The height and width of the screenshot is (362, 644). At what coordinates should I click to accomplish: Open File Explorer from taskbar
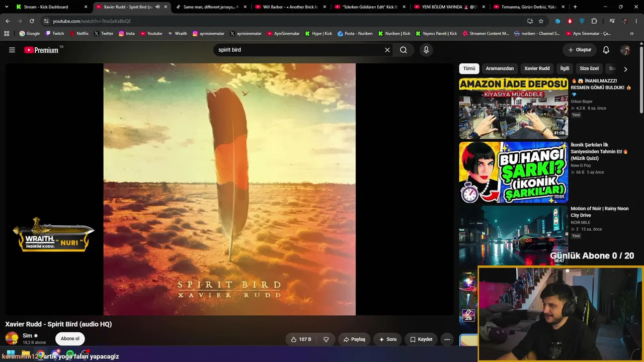[26, 353]
